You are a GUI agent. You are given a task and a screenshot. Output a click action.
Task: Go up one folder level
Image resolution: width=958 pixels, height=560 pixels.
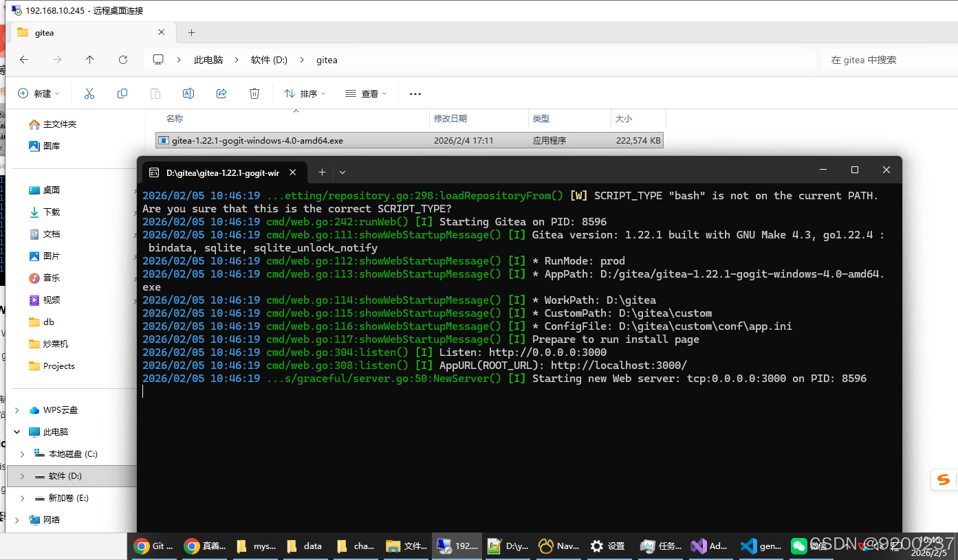click(90, 60)
